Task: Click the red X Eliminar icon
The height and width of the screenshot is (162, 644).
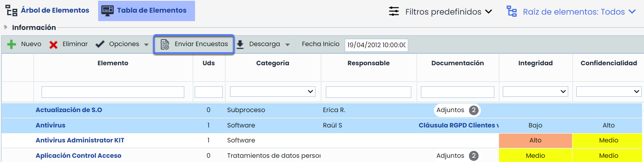Action: pos(53,45)
